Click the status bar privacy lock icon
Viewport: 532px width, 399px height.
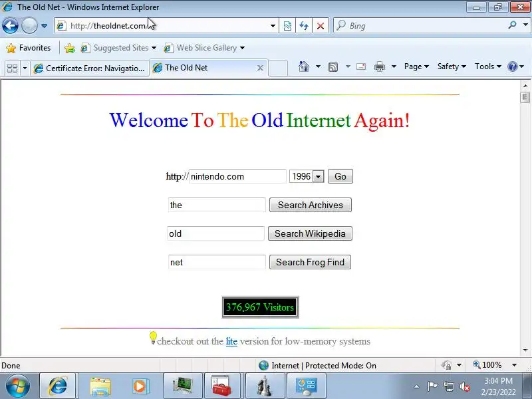446,365
